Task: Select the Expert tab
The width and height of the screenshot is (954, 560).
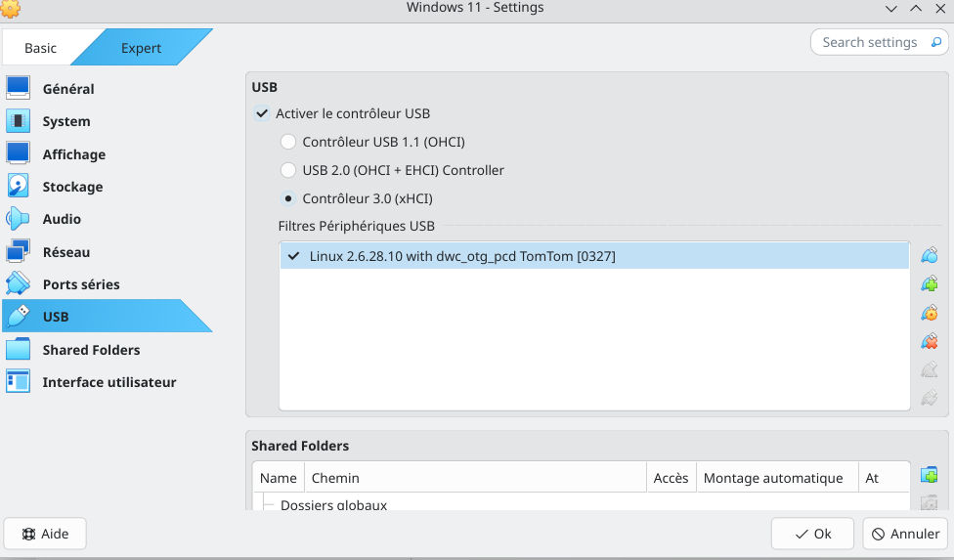Action: [142, 48]
